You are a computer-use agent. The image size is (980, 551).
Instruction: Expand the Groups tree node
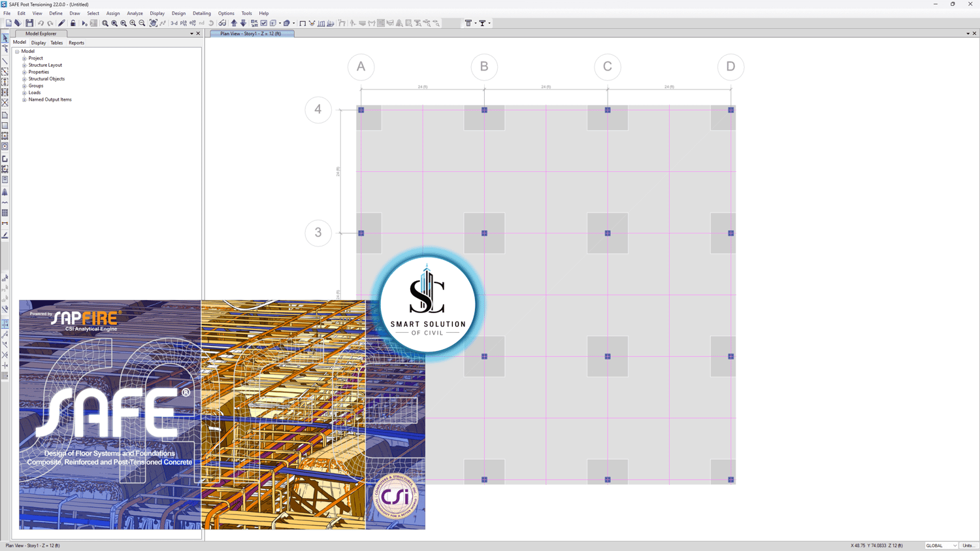pyautogui.click(x=24, y=86)
